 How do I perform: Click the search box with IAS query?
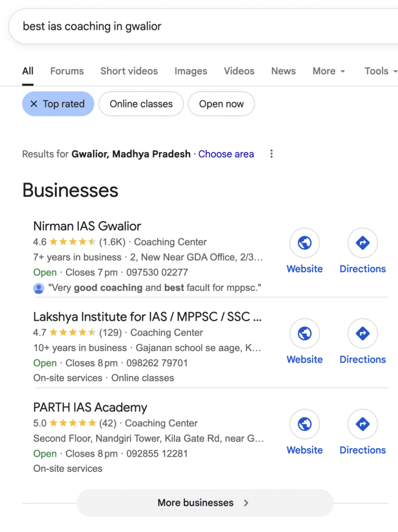197,26
